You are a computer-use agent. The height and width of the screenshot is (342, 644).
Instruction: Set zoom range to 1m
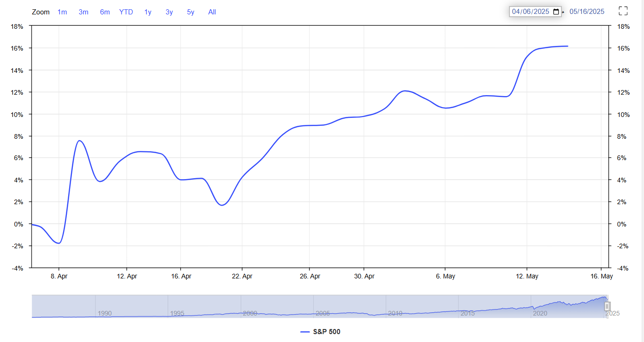62,12
